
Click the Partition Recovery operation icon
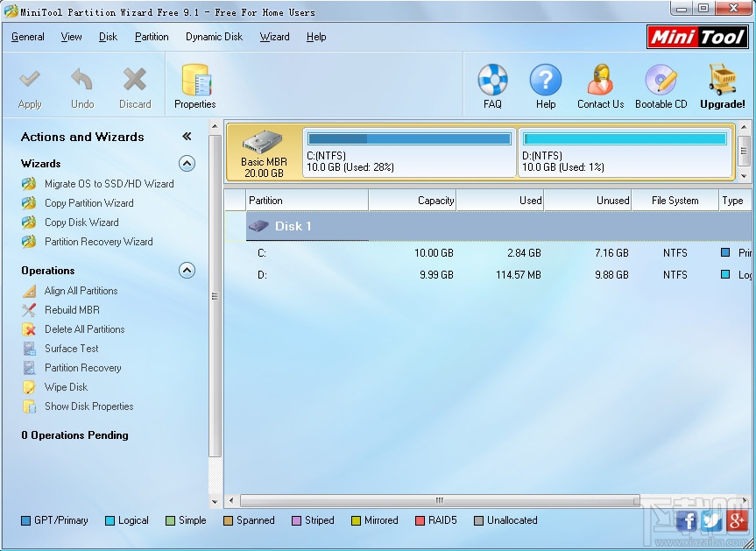[x=29, y=368]
